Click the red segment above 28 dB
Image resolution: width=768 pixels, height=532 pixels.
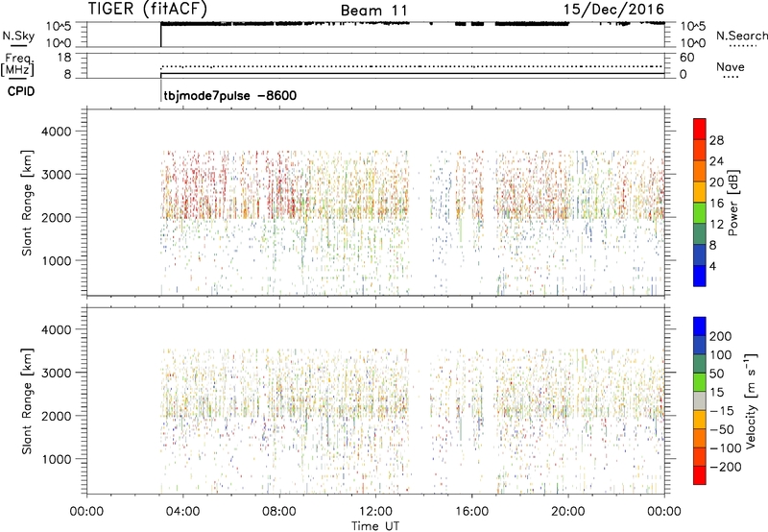coord(700,129)
